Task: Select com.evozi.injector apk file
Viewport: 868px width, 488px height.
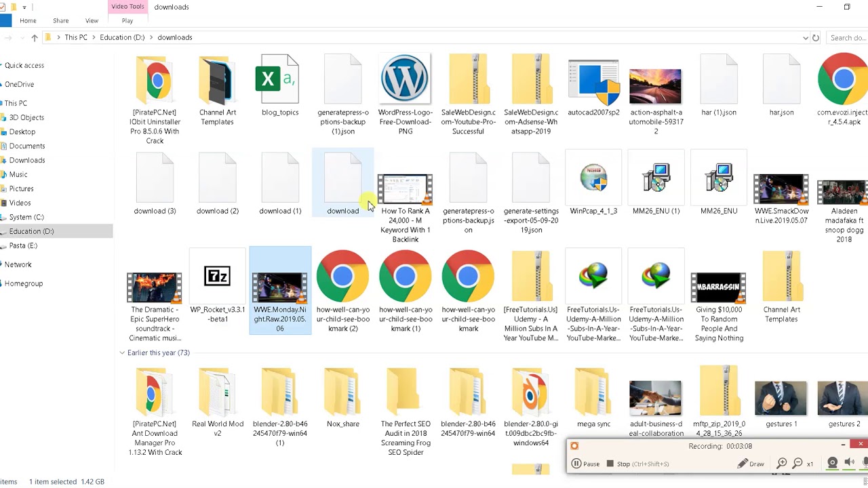Action: pyautogui.click(x=843, y=90)
